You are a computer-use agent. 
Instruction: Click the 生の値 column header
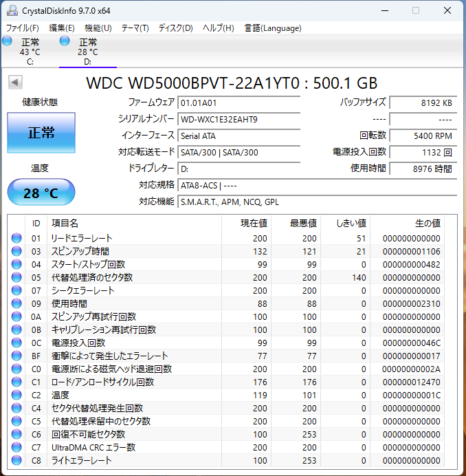click(x=407, y=224)
